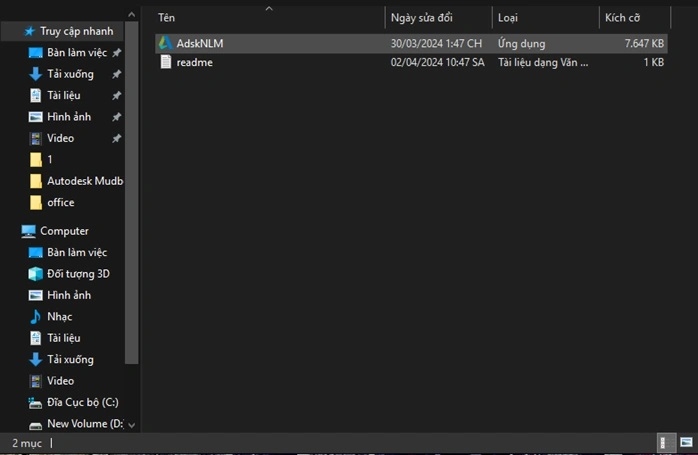Click the navigation pane vertical scrollbar
The height and width of the screenshot is (455, 698).
(132, 200)
